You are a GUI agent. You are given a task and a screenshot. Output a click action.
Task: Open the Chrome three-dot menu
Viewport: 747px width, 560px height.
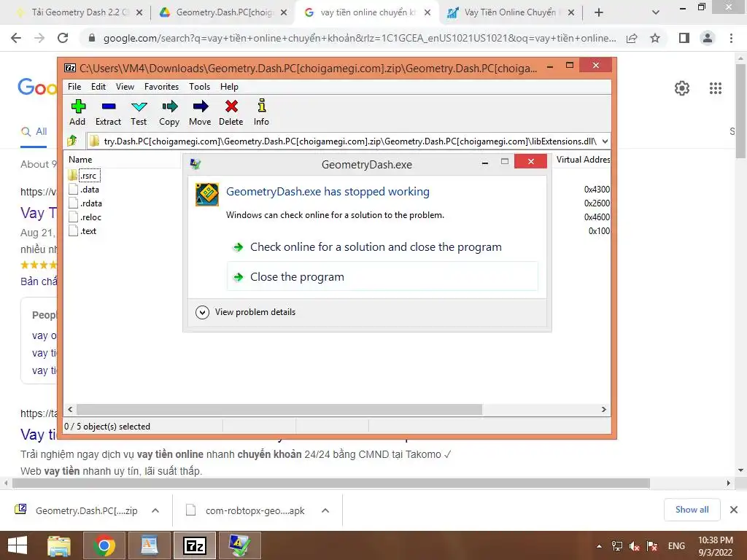731,38
